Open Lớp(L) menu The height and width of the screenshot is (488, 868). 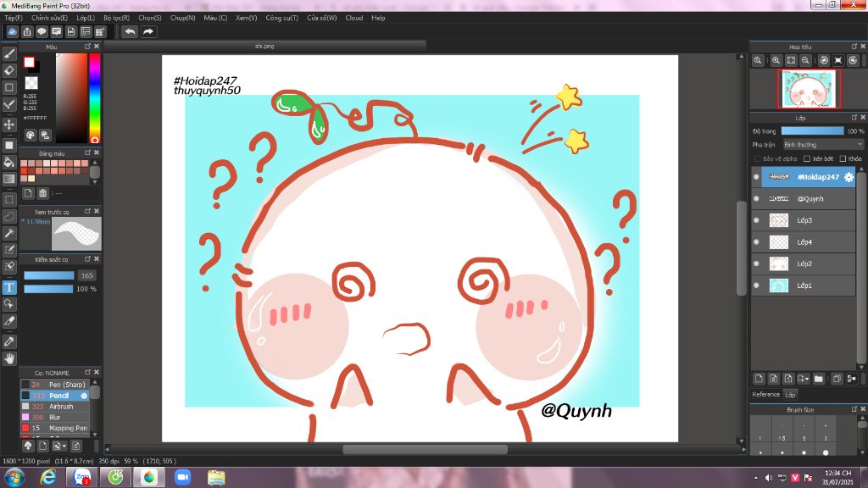pyautogui.click(x=86, y=18)
